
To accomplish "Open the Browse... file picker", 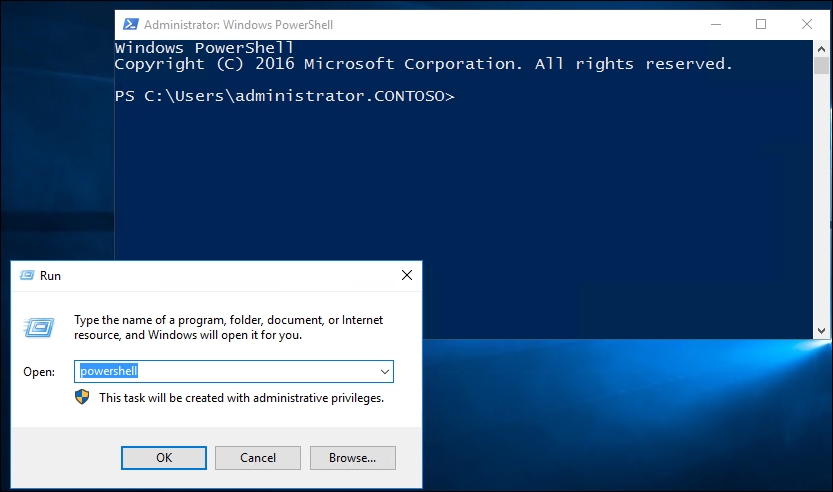I will [x=352, y=457].
